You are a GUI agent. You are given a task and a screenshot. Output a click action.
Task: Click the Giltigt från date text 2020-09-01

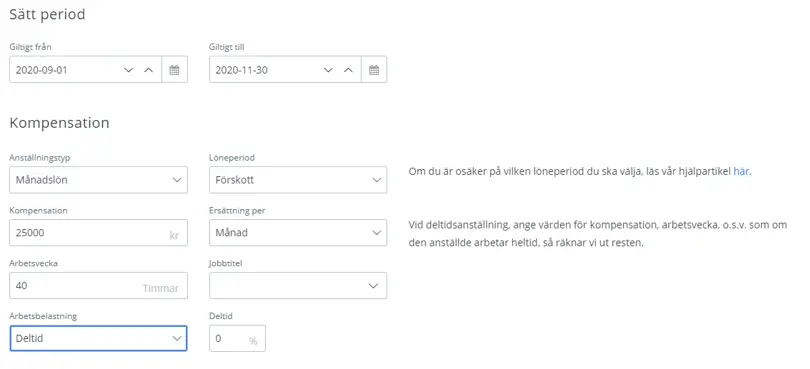(x=41, y=70)
